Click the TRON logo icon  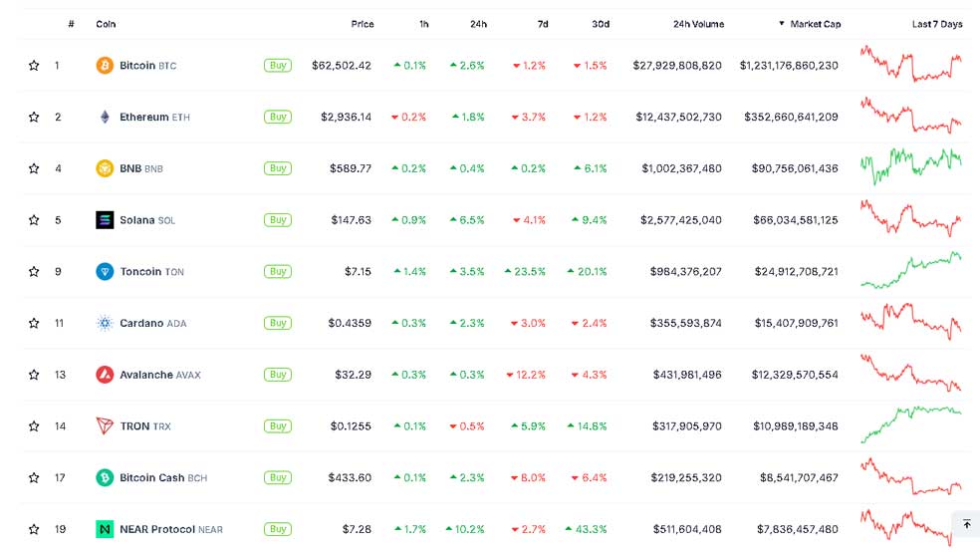pyautogui.click(x=105, y=426)
